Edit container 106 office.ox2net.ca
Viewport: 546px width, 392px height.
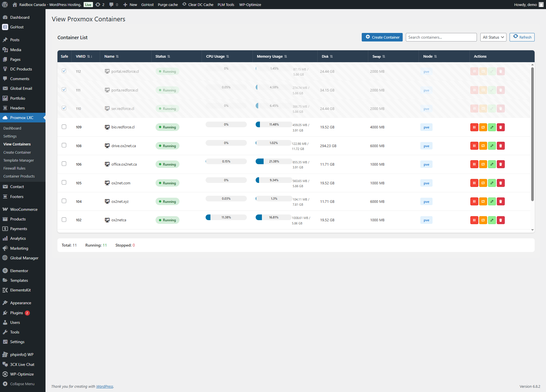pos(492,164)
